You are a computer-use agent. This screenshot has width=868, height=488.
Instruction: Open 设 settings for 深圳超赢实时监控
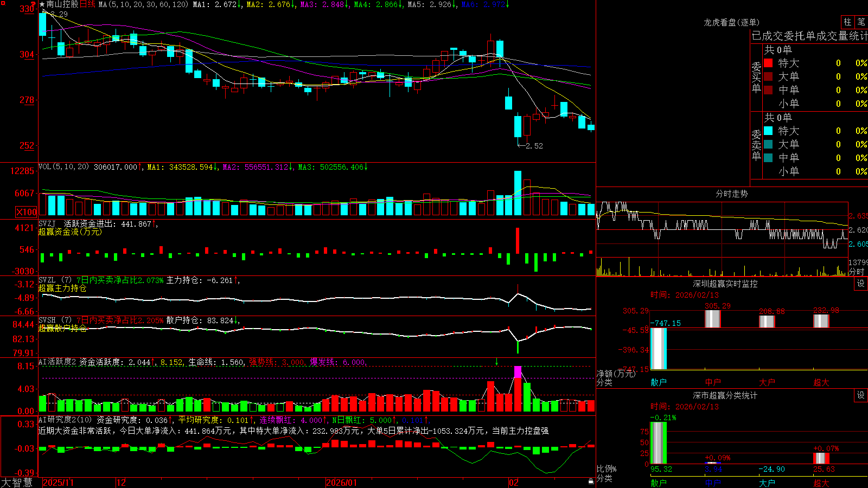pos(861,284)
